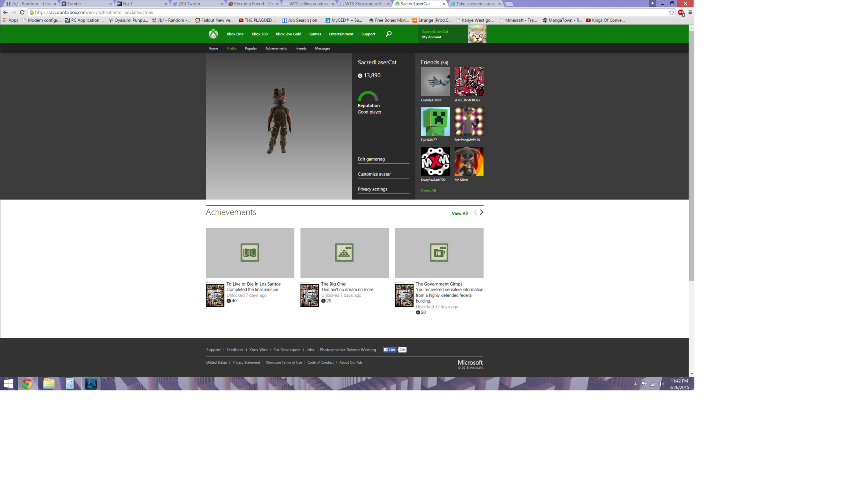
Task: Open the Xbox site search magnifier
Action: tap(388, 34)
